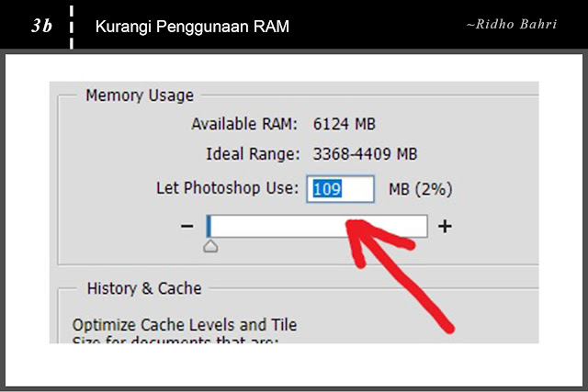The image size is (588, 392).
Task: Click the 6124 MB value
Action: point(345,124)
